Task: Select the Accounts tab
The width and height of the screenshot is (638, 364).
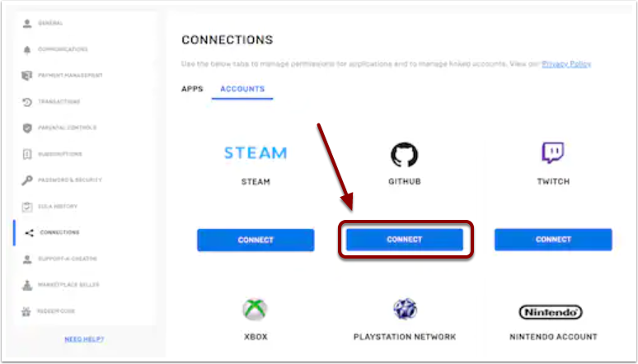Action: [x=242, y=89]
